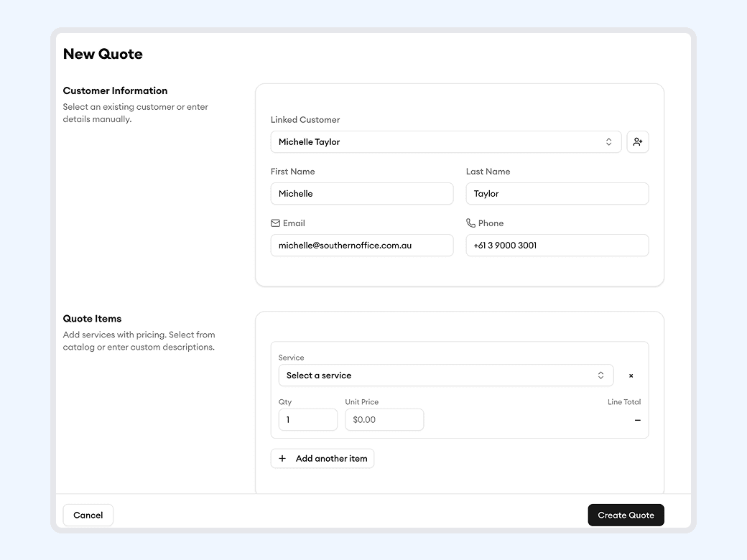747x560 pixels.
Task: Click the chevron icon on the Select a service field
Action: pos(600,375)
